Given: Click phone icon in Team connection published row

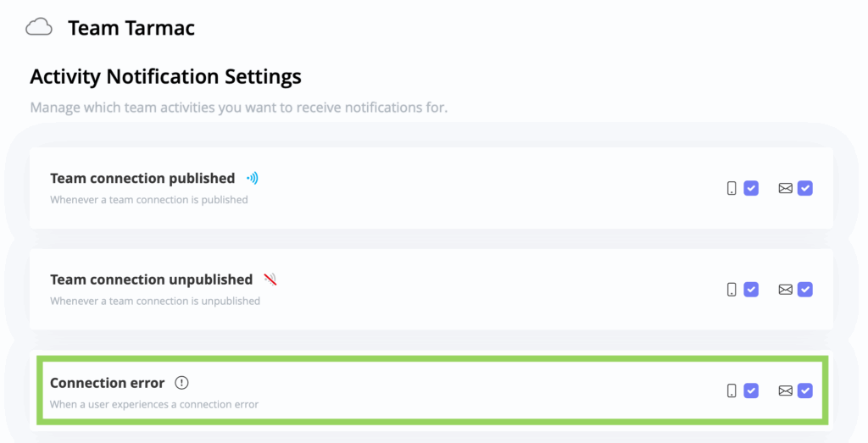Looking at the screenshot, I should (x=732, y=188).
